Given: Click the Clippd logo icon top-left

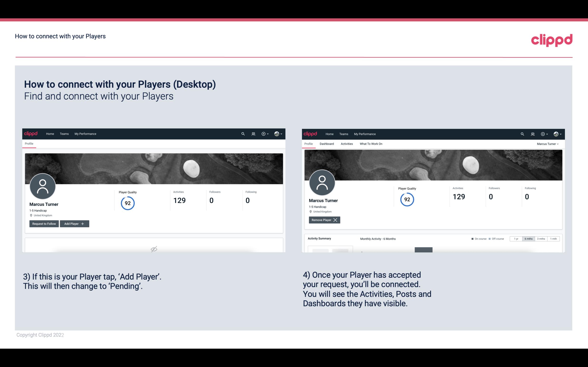Looking at the screenshot, I should 31,133.
